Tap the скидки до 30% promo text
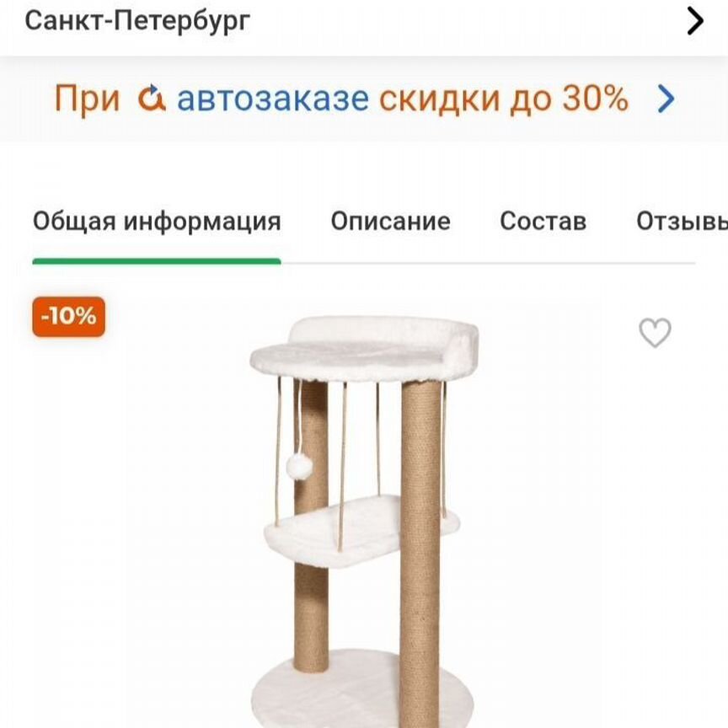Screen dimensions: 728x728 pyautogui.click(x=504, y=99)
